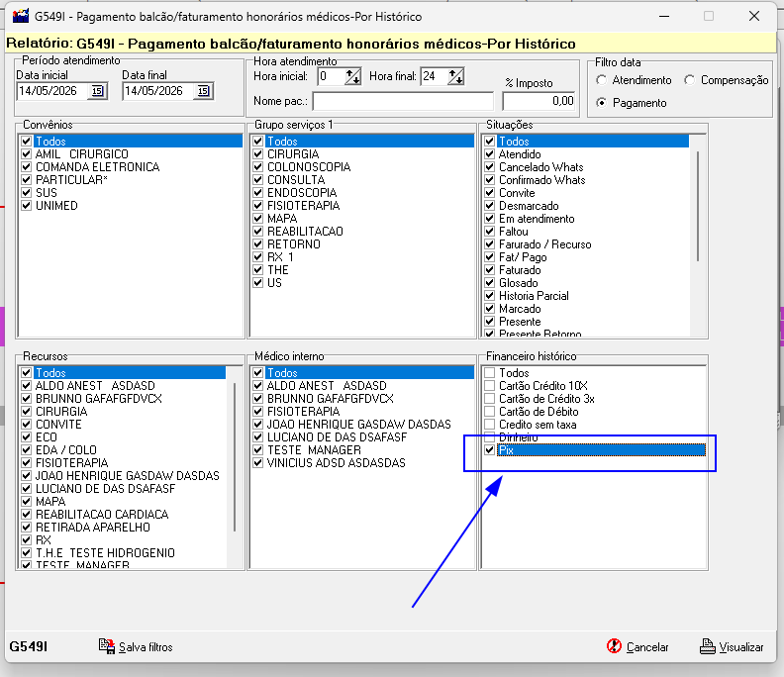Toggle REABILITACAO CARDIACA resource checkbox
Screen dimensions: 784x677
(x=27, y=514)
